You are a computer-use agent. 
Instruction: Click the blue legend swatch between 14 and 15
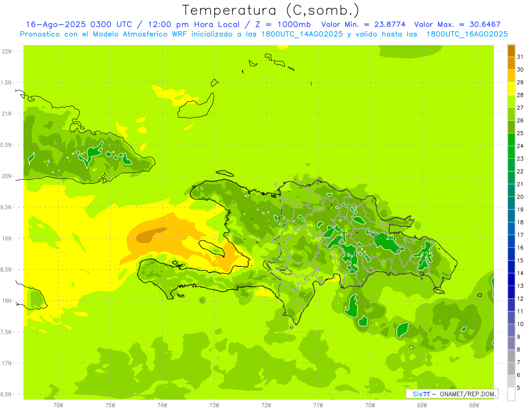click(x=511, y=267)
